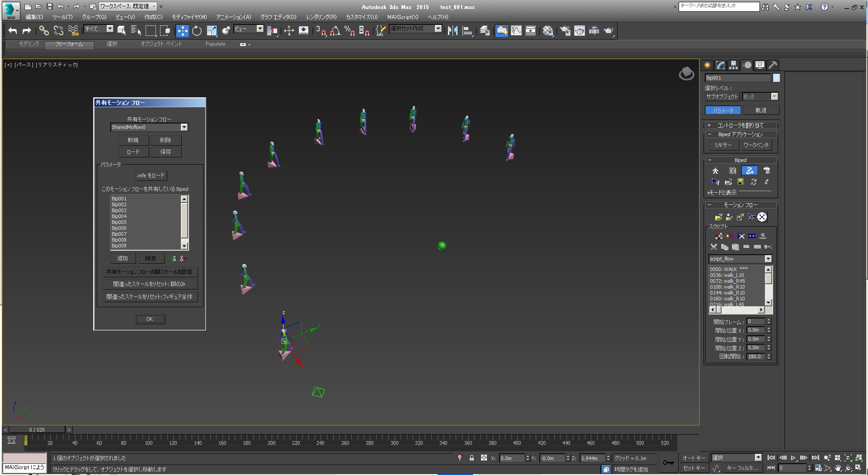Click the Save Segment floppy icon
868x475 pixels.
click(741, 182)
